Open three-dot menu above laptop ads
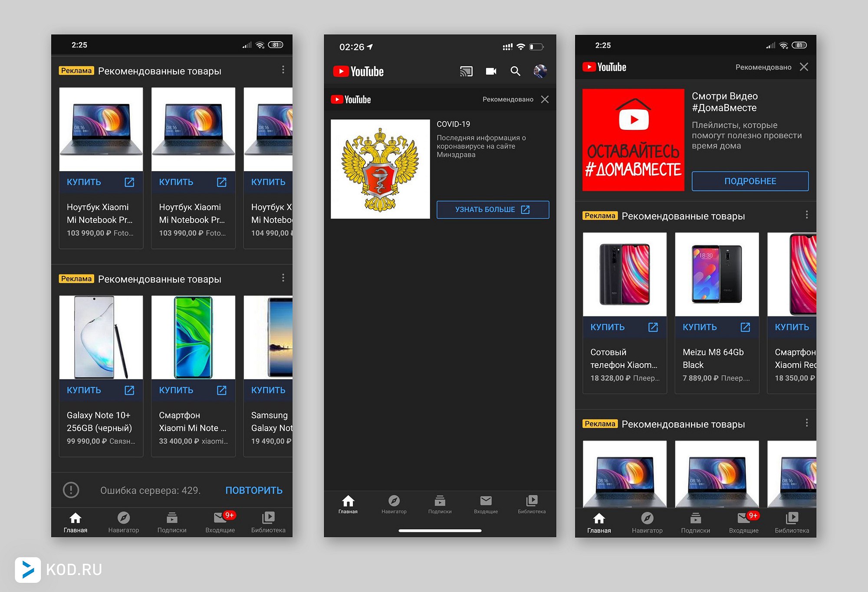This screenshot has width=868, height=592. pyautogui.click(x=283, y=70)
